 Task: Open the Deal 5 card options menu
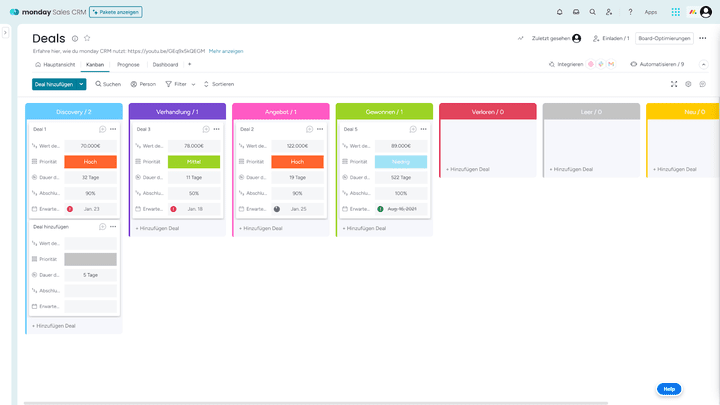423,129
